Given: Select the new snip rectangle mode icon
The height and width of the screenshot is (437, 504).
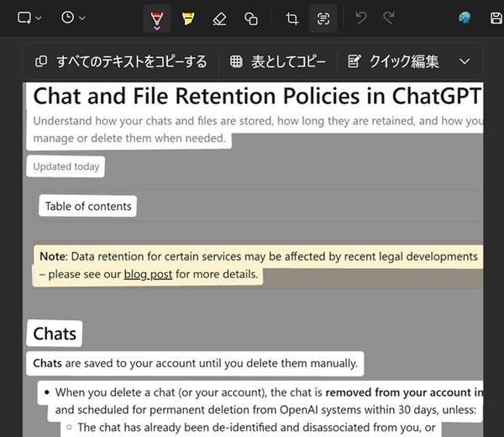Looking at the screenshot, I should point(24,18).
